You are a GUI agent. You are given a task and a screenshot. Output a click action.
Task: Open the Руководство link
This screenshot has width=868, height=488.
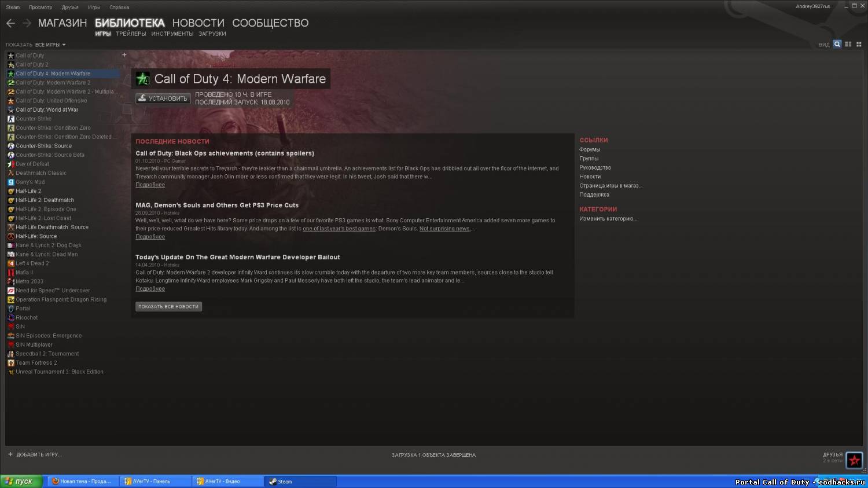pos(595,167)
